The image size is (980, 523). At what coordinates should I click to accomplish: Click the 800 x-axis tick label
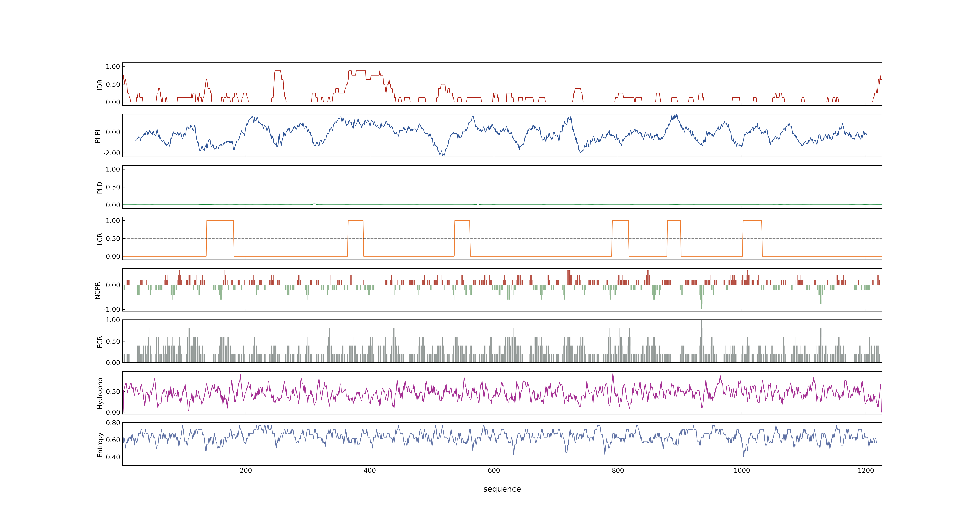click(618, 470)
